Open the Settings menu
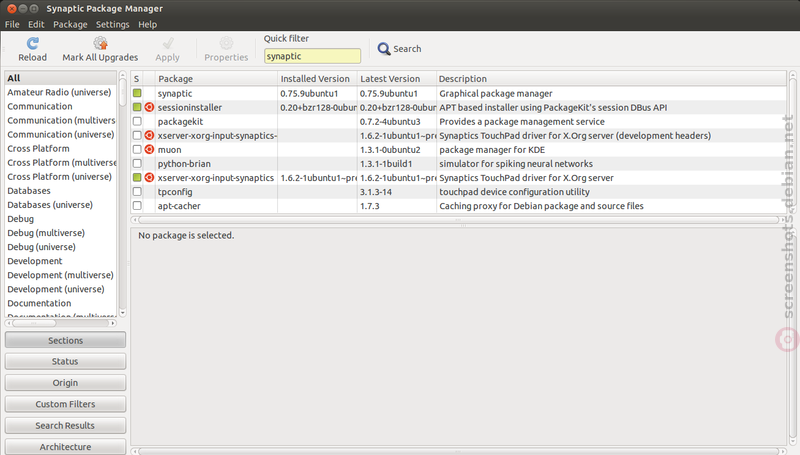800x455 pixels. click(x=112, y=24)
